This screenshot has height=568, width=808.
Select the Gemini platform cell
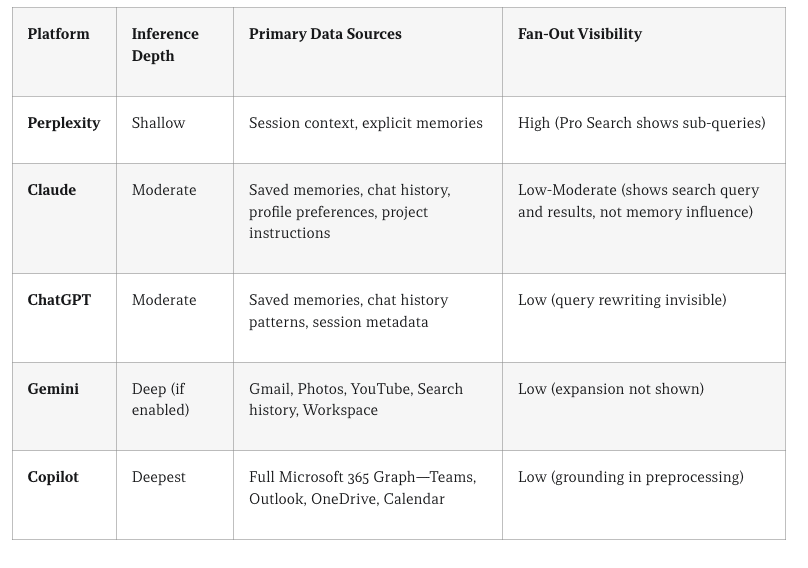point(53,389)
